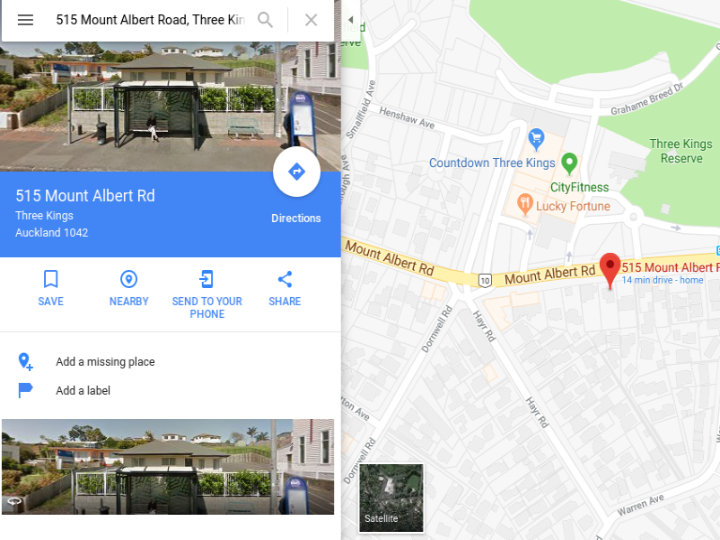The width and height of the screenshot is (720, 540).
Task: Switch to Satellite view thumbnail
Action: [391, 498]
